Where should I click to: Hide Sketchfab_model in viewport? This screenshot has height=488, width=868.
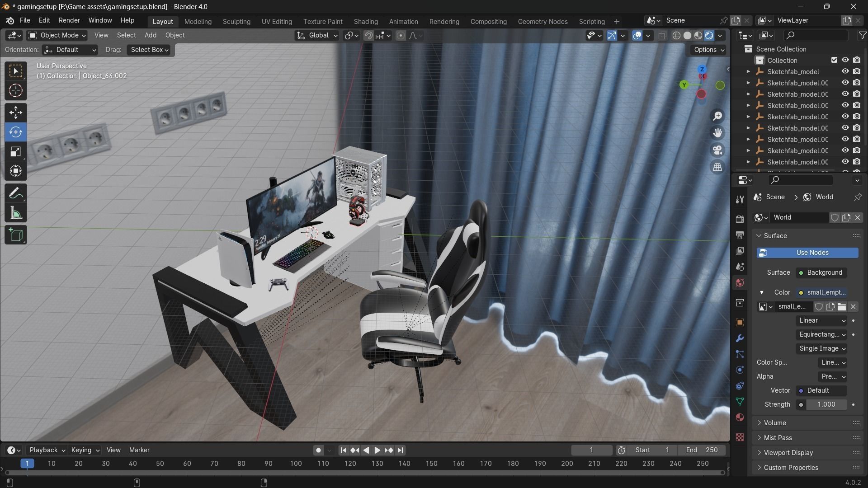[x=845, y=71]
